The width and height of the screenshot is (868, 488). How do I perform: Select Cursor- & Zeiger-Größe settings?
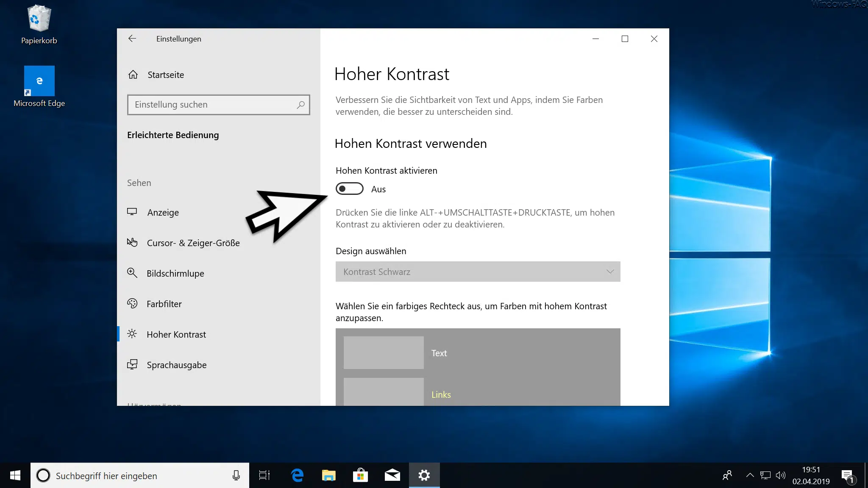point(193,243)
